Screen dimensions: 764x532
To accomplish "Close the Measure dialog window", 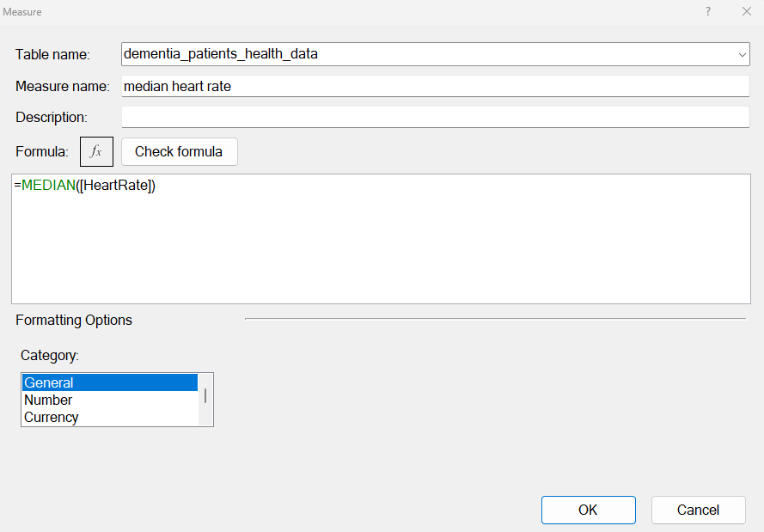I will [746, 11].
